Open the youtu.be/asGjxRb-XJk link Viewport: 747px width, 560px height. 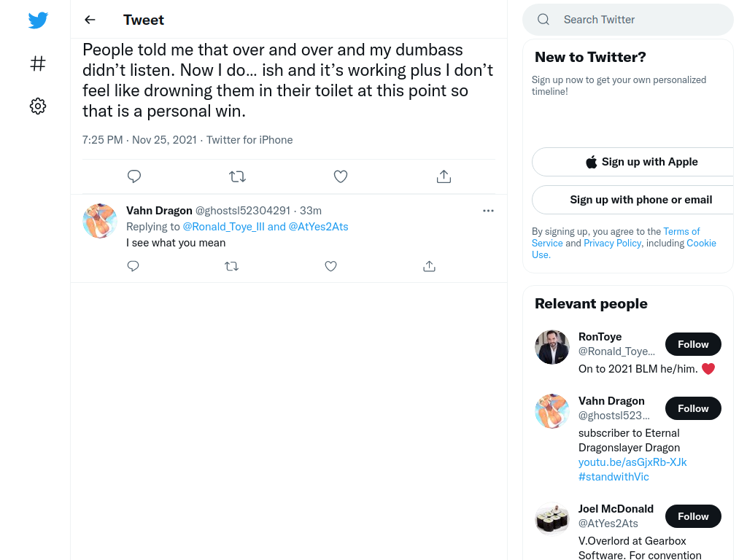[x=632, y=462]
